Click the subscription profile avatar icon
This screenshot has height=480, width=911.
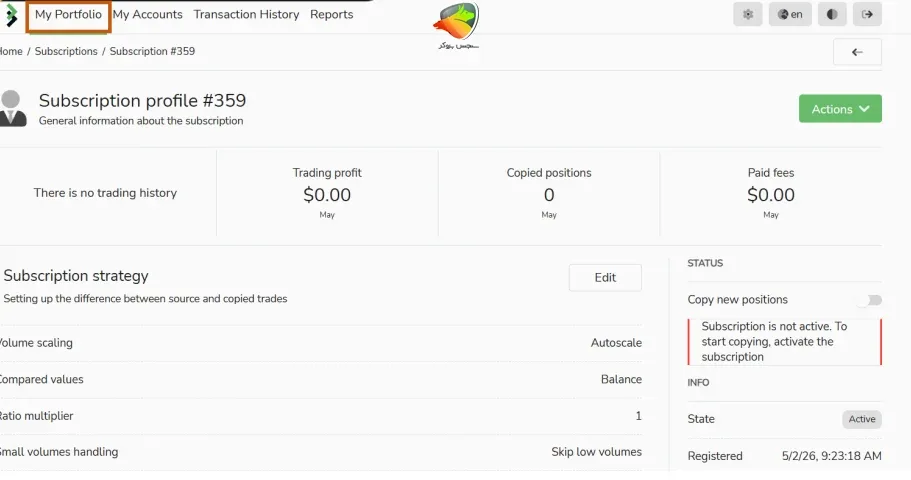tap(12, 108)
